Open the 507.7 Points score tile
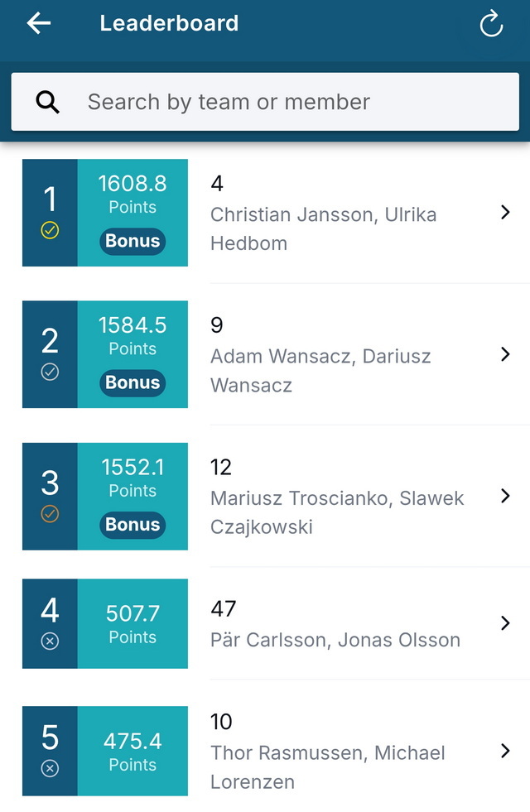The width and height of the screenshot is (530, 812). pos(132,623)
